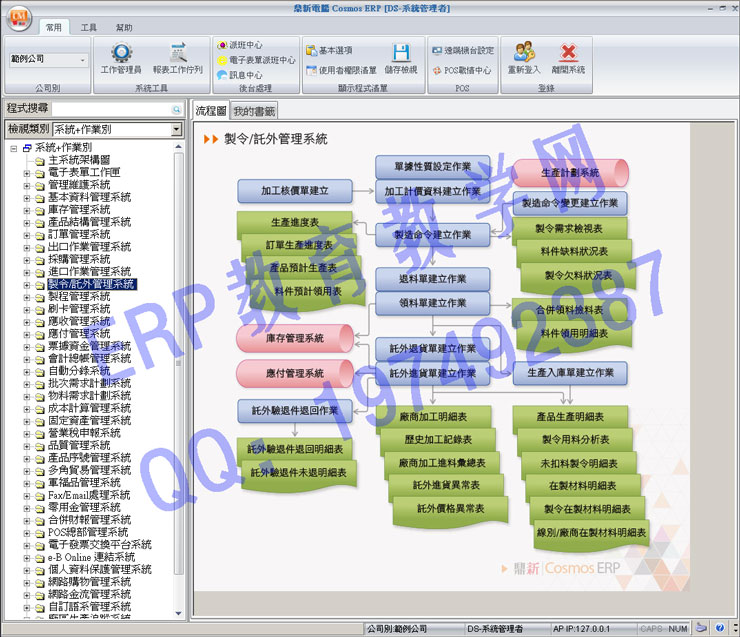
Task: Select 網路購物管理系統 in tree
Action: 89,582
